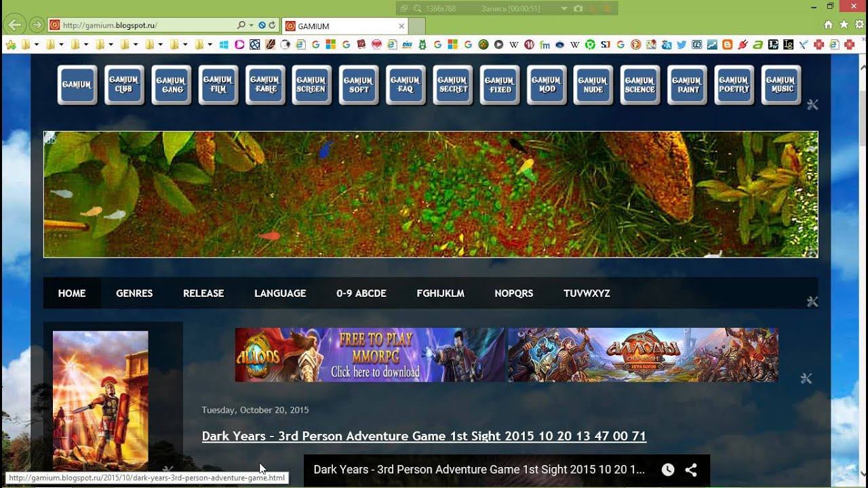The width and height of the screenshot is (868, 488).
Task: Switch to the GAMIUM browser tab
Action: coord(344,26)
